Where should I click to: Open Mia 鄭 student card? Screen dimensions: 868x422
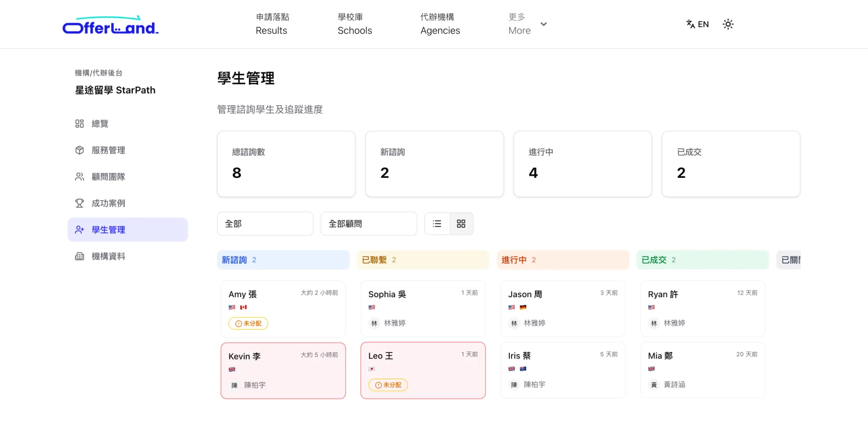(x=703, y=370)
